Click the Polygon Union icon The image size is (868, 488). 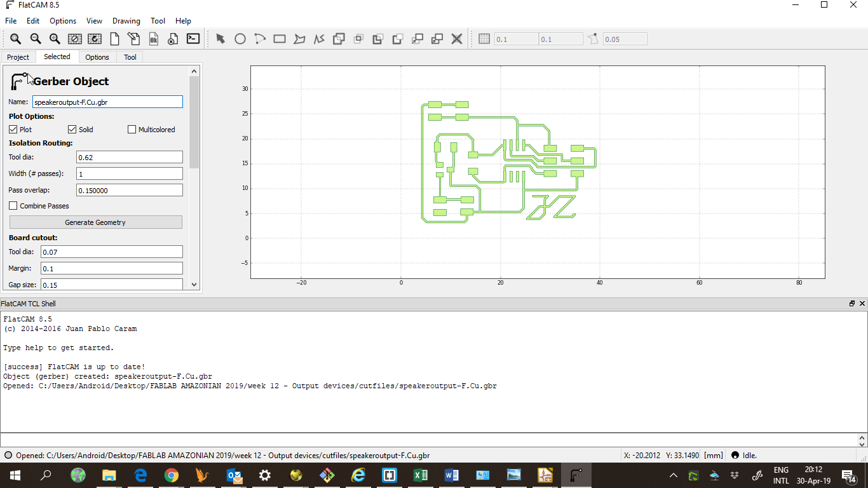point(339,39)
